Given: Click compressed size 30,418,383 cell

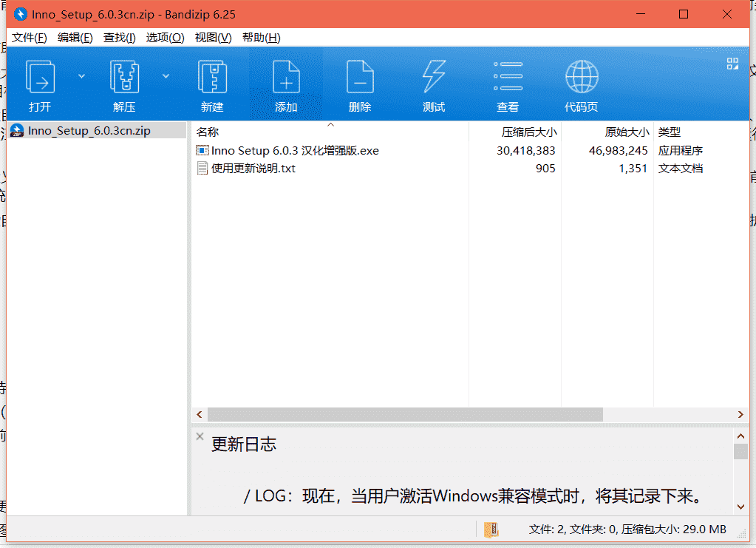Looking at the screenshot, I should click(x=526, y=151).
